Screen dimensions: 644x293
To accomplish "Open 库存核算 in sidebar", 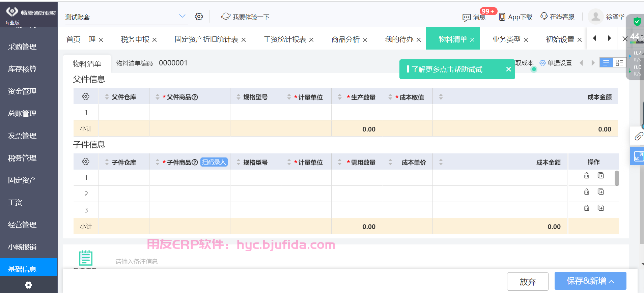I will [x=22, y=69].
